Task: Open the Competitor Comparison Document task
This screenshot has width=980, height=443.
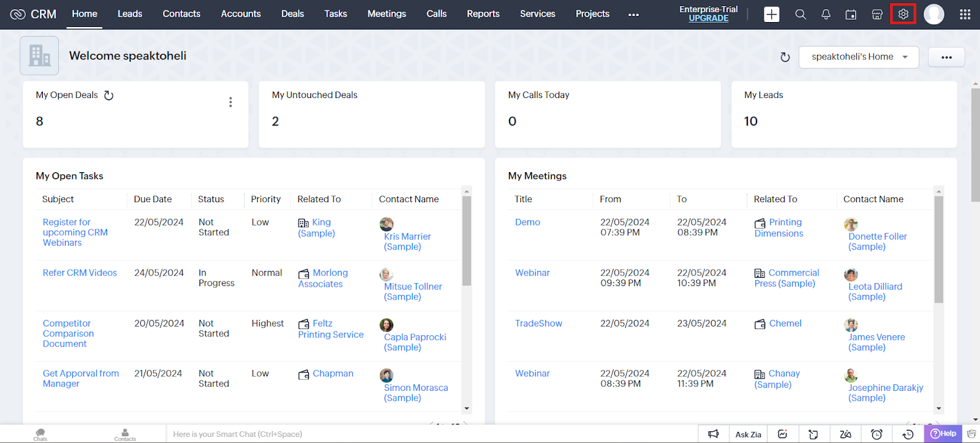Action: pos(68,333)
